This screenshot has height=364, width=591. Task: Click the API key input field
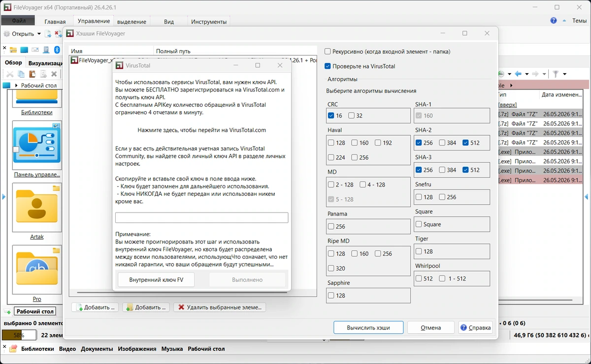pos(201,217)
